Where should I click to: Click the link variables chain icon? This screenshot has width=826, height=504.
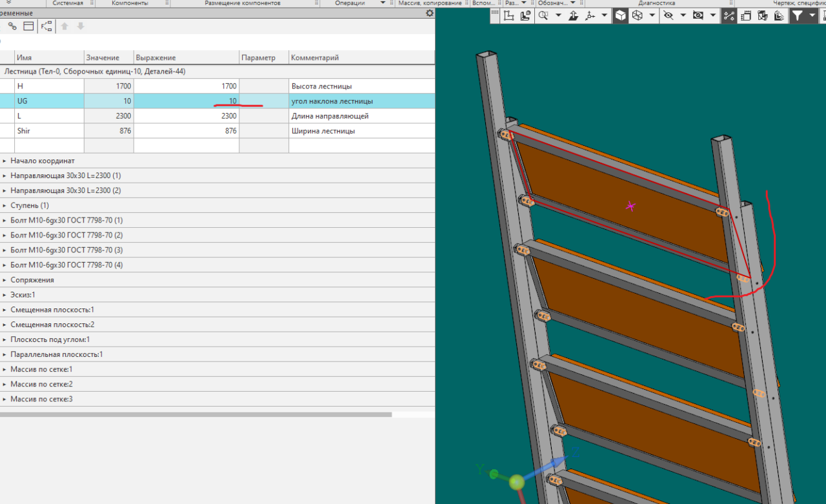12,26
